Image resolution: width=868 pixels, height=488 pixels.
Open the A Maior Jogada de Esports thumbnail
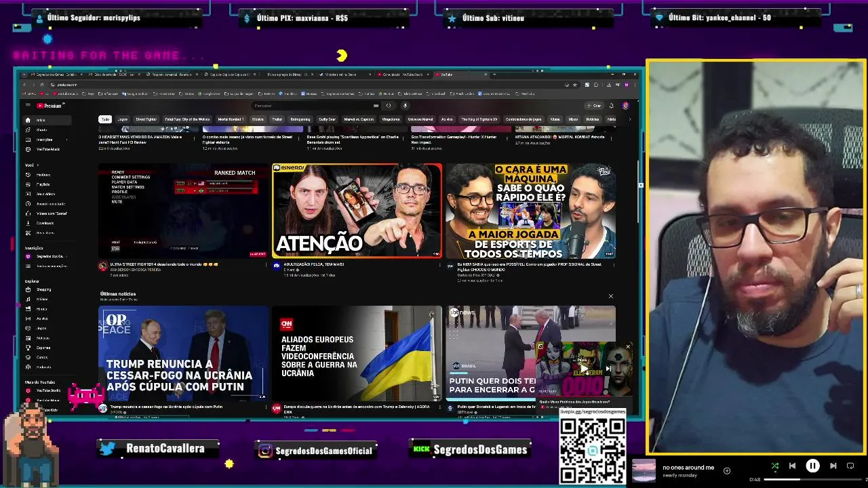[x=531, y=211]
